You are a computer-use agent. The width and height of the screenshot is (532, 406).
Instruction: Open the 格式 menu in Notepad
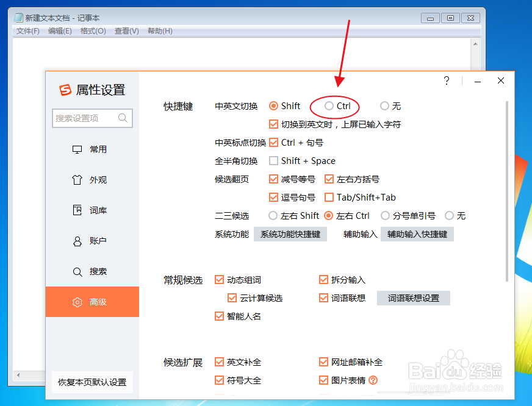pyautogui.click(x=93, y=30)
